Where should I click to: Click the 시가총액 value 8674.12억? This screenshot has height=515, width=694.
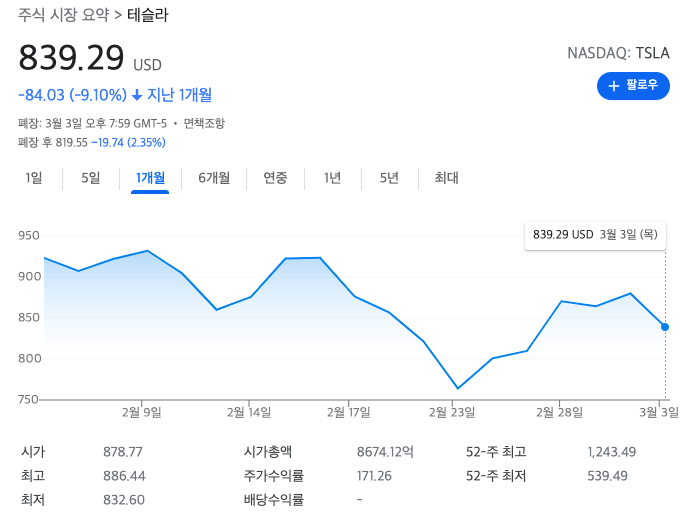coord(385,452)
